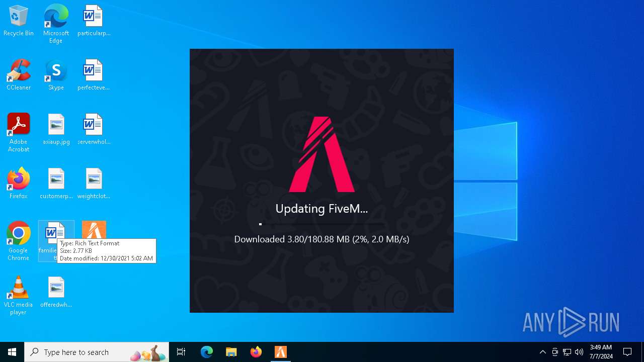This screenshot has width=644, height=362.
Task: Select the Adobe Acrobat shortcut
Action: (19, 133)
